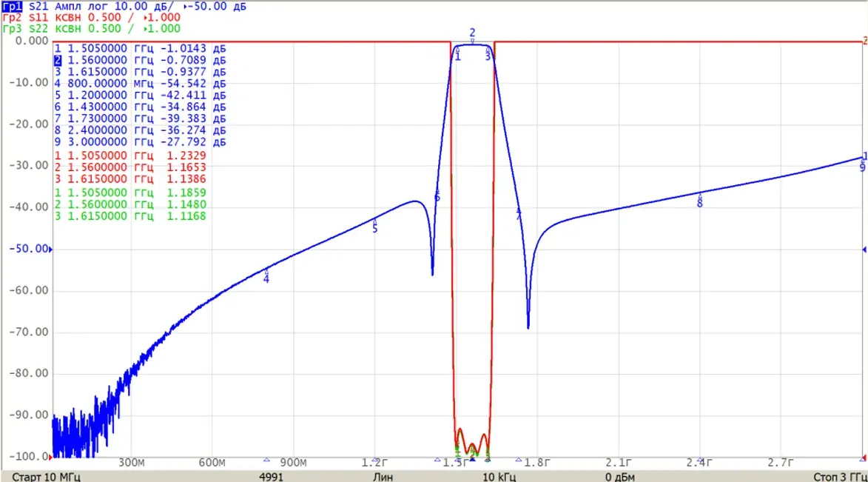Viewport: 868px width, 482px height.
Task: Select red S11 marker row reading 1.1653
Action: [130, 167]
